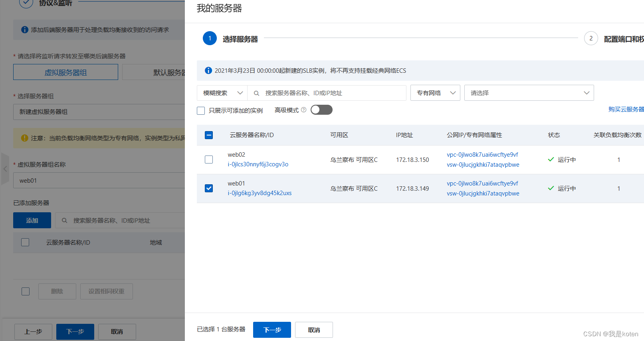Screen dimensions: 644x341
Task: Click the info icon in the 添加后端服务器 notice
Action: [x=24, y=30]
